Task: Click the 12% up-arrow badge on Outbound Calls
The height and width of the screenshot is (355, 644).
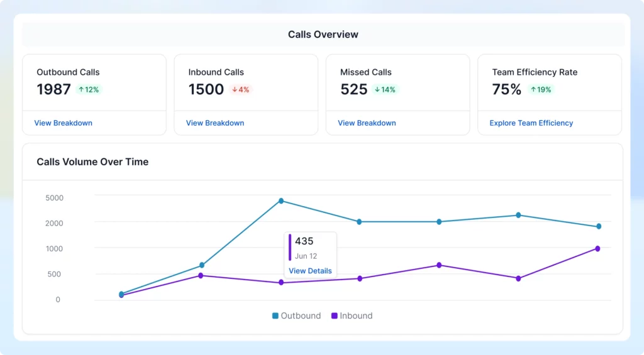Action: (x=88, y=90)
